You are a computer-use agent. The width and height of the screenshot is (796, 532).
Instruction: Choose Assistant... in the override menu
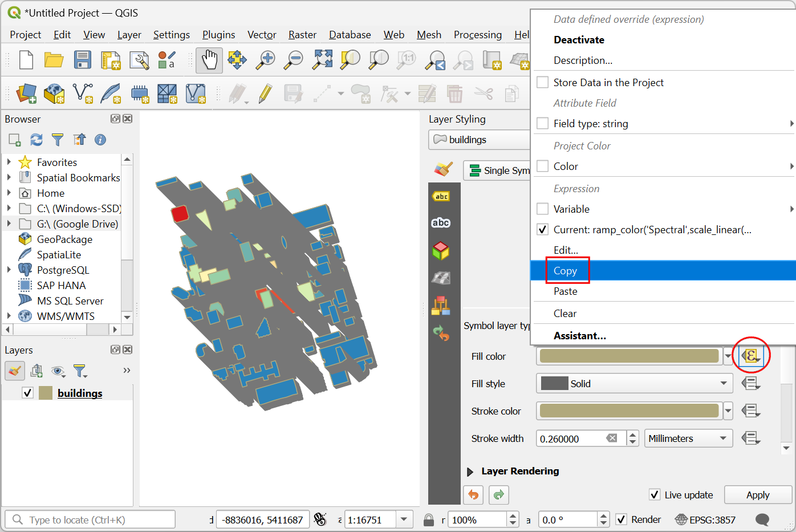[x=579, y=336]
